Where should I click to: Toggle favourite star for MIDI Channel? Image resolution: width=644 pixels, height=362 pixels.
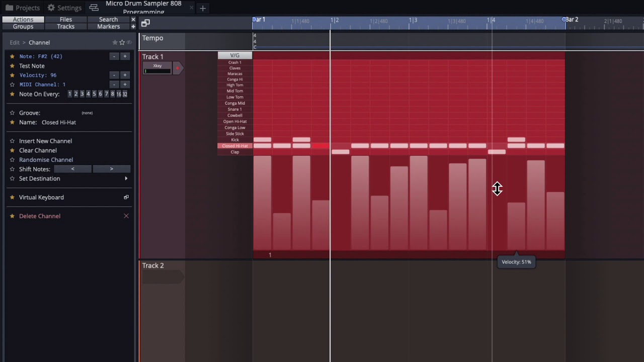pos(12,84)
